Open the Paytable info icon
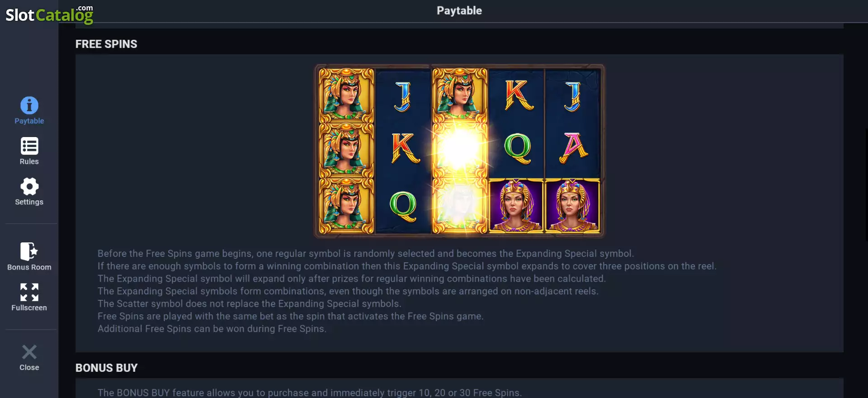Viewport: 868px width, 398px height. 29,105
